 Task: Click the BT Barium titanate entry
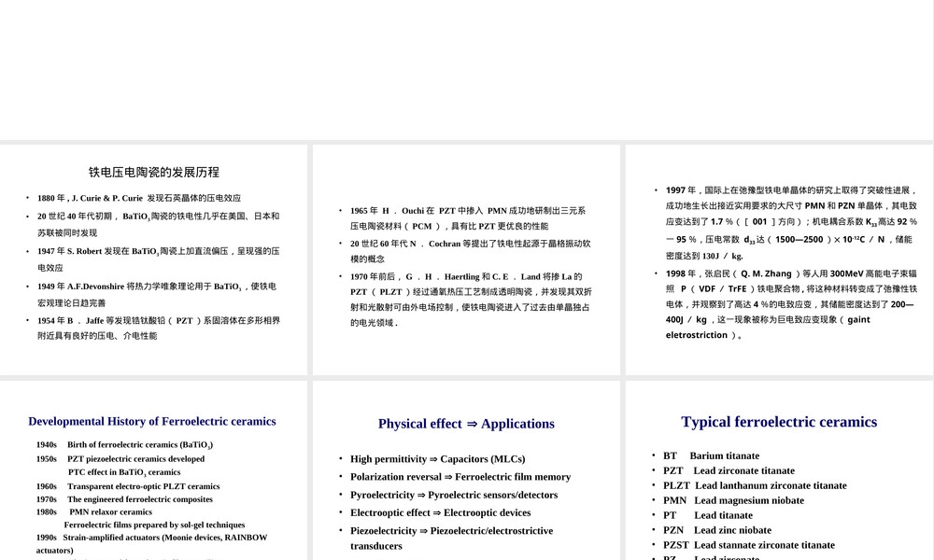711,455
